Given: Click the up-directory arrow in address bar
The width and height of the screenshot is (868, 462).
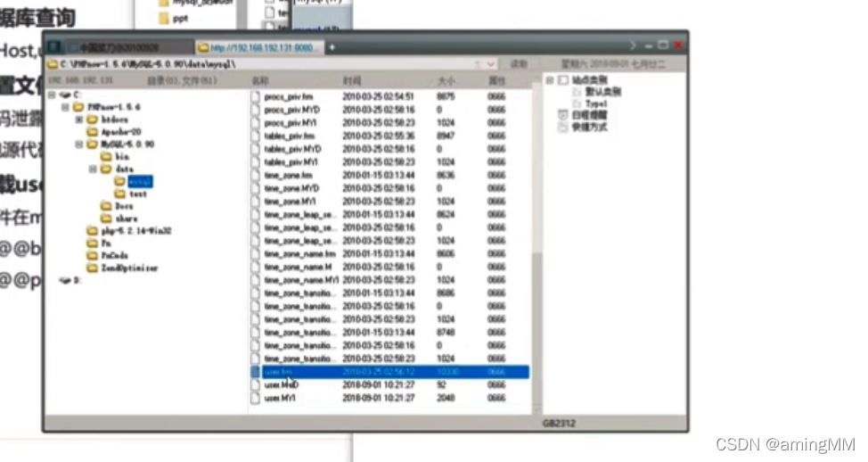Looking at the screenshot, I should tap(477, 64).
